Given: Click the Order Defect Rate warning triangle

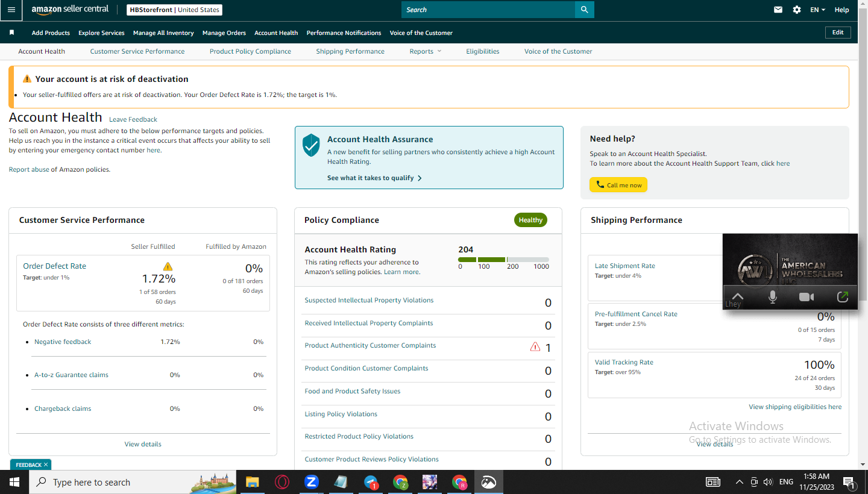Looking at the screenshot, I should coord(168,266).
